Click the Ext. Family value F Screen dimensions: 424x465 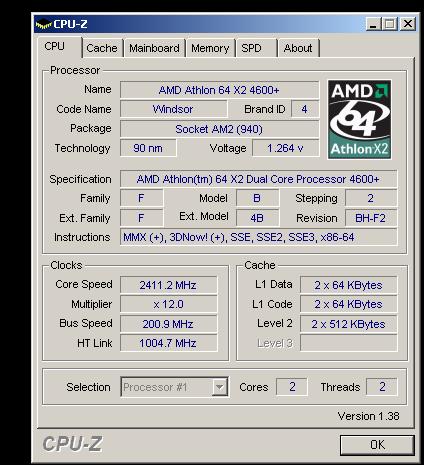coord(141,218)
